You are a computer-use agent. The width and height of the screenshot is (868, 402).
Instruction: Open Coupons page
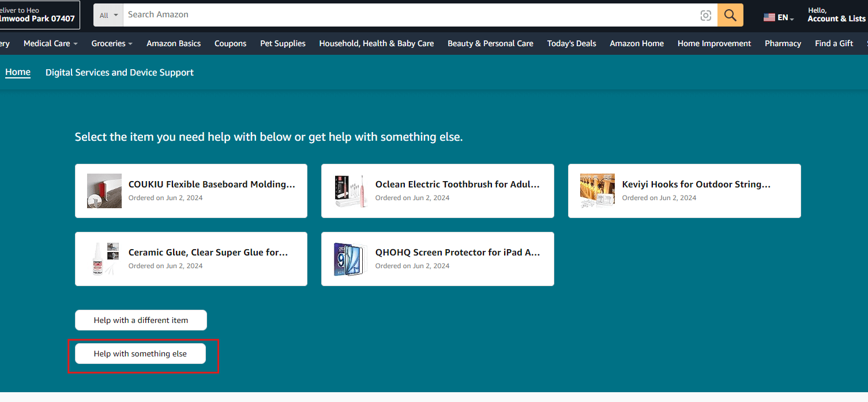click(230, 43)
